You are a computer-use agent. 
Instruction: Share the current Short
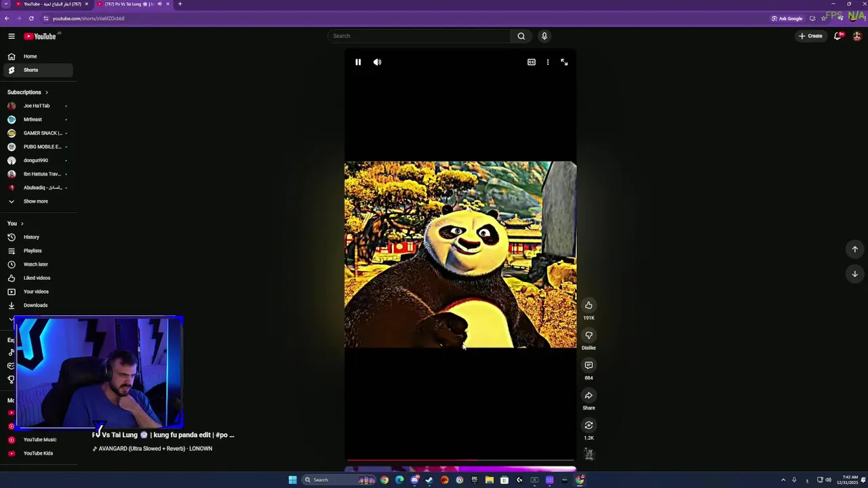589,395
